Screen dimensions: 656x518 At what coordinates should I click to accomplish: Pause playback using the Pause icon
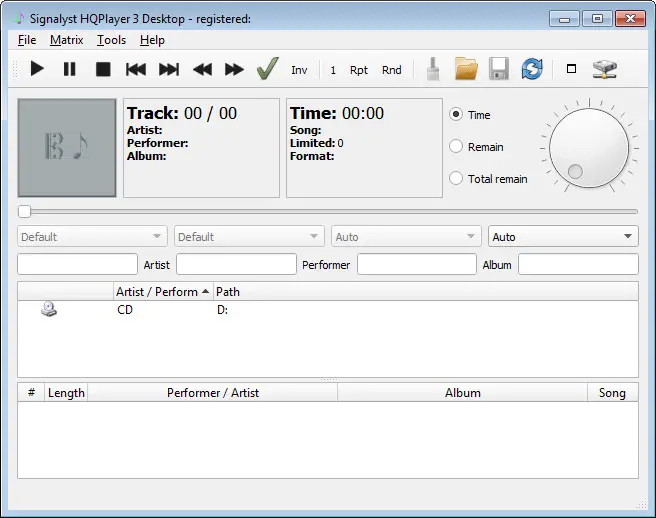[69, 69]
